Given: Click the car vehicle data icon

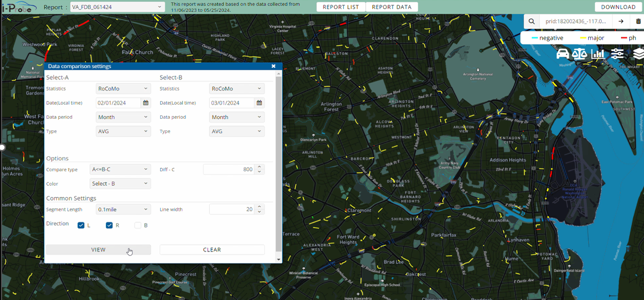Looking at the screenshot, I should (563, 54).
